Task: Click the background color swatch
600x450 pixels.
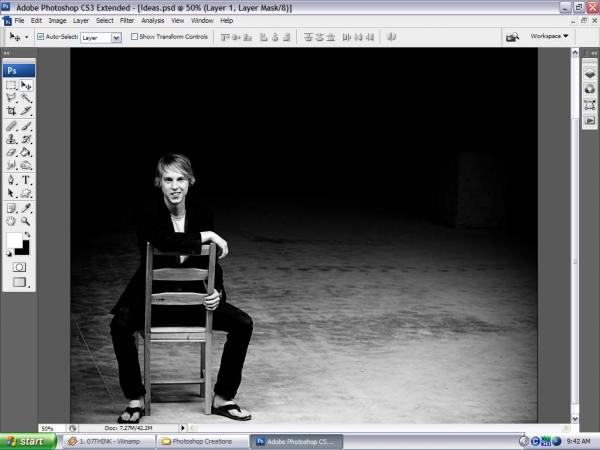Action: pyautogui.click(x=25, y=251)
